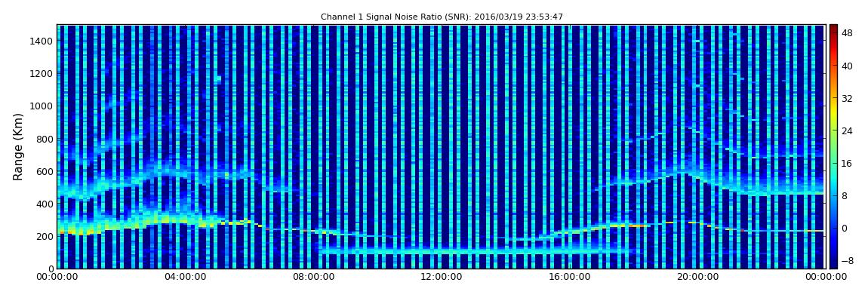Click the colorbar value 16
Image resolution: width=868 pixels, height=307 pixels.
847,164
